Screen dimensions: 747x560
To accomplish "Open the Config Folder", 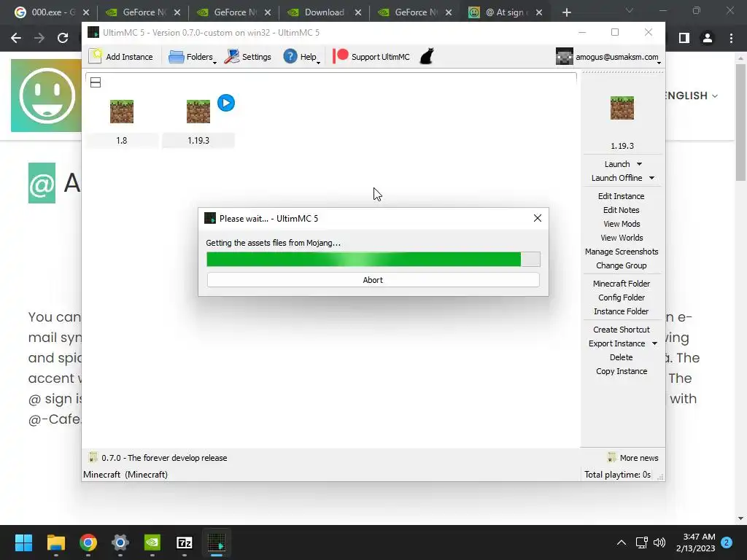I will point(622,297).
